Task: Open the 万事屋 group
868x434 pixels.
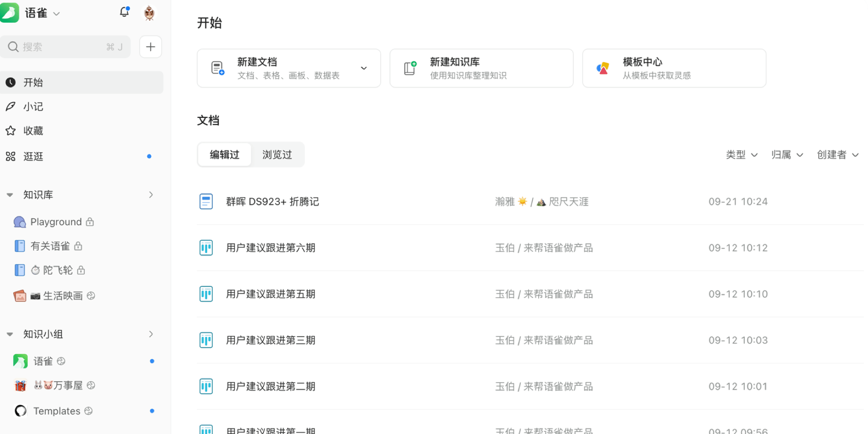Action: 67,386
